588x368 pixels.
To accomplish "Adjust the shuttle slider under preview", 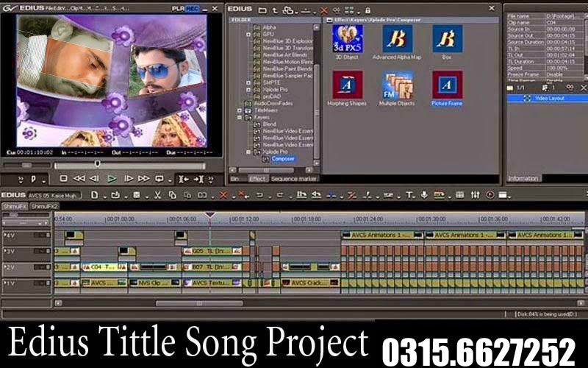I will (x=26, y=165).
